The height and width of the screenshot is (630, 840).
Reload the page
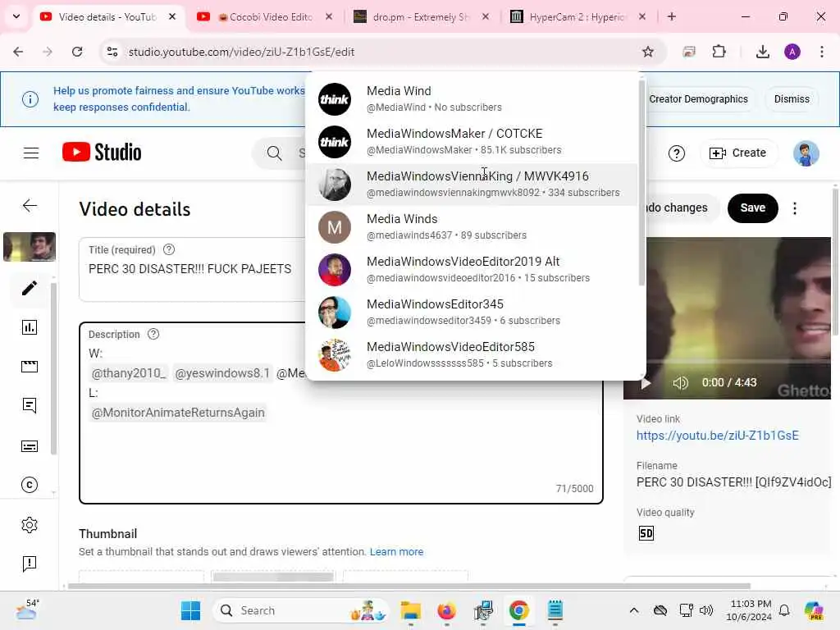[77, 52]
